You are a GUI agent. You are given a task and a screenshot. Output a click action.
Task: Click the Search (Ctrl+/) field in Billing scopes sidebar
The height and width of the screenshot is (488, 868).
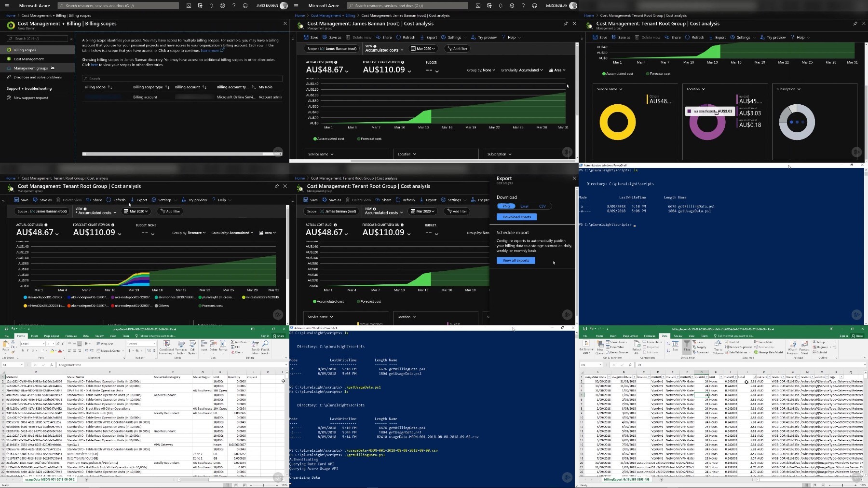click(37, 39)
